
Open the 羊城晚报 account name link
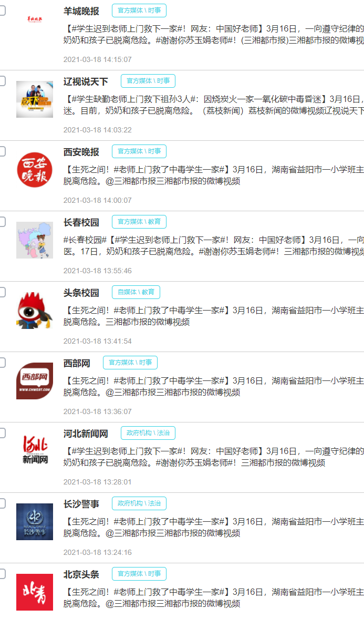(x=81, y=12)
